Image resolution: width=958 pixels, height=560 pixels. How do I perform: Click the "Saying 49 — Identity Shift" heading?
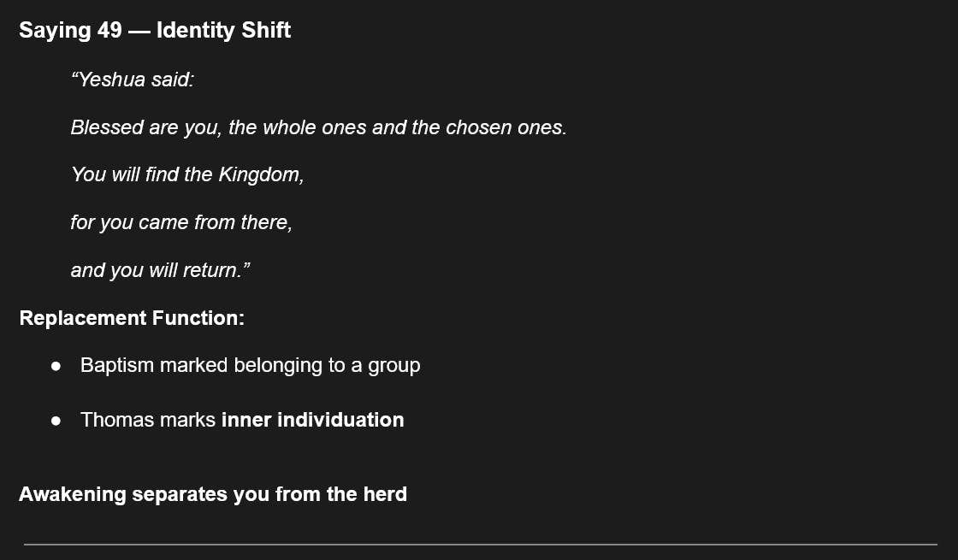coord(155,31)
